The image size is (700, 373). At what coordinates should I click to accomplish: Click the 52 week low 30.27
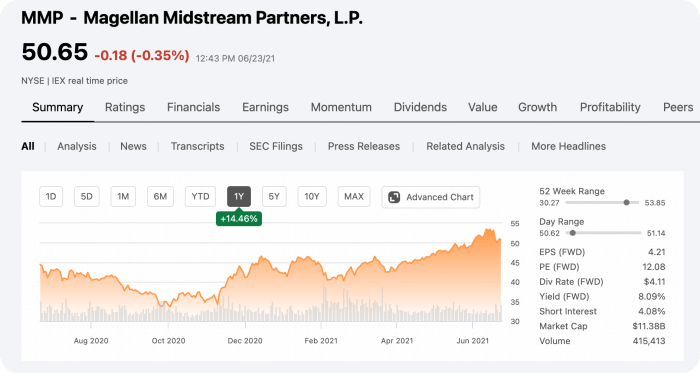549,203
